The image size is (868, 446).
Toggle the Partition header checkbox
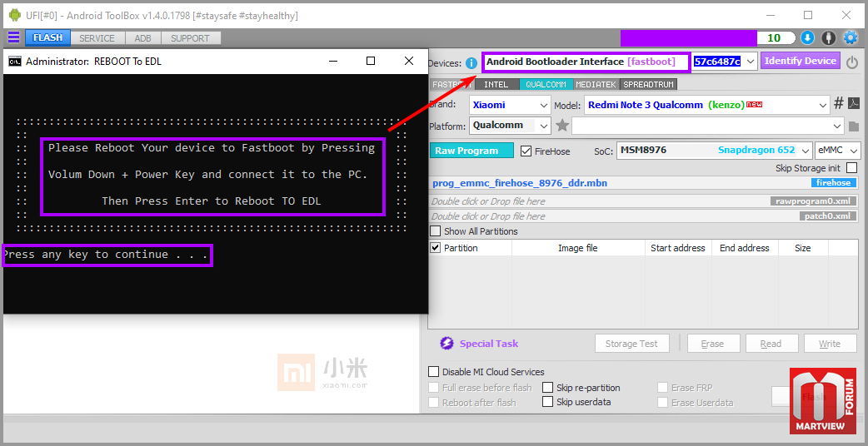click(x=436, y=248)
